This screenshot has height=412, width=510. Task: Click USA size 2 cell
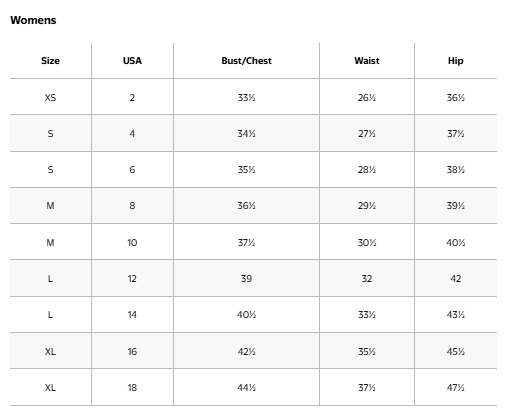point(132,98)
